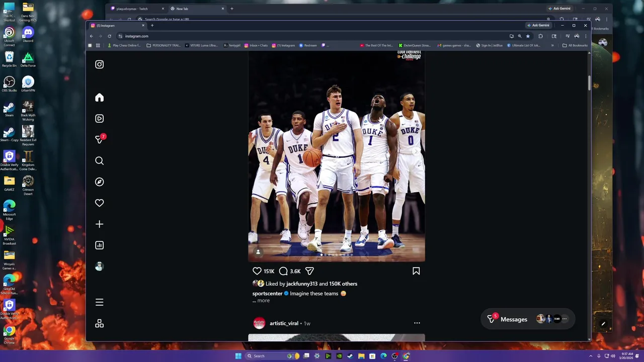
Task: Open NVIDIA Broadcast desktop shortcut
Action: point(9,235)
